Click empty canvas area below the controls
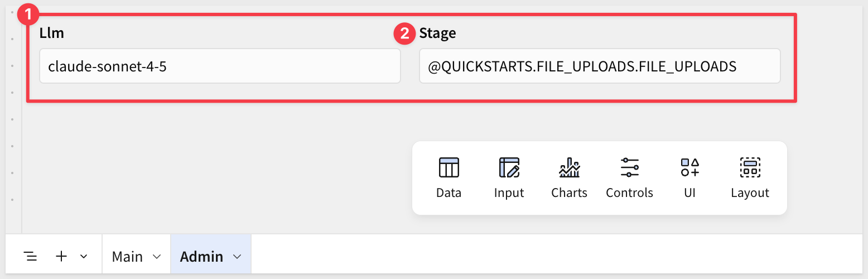The width and height of the screenshot is (868, 279). [212, 167]
